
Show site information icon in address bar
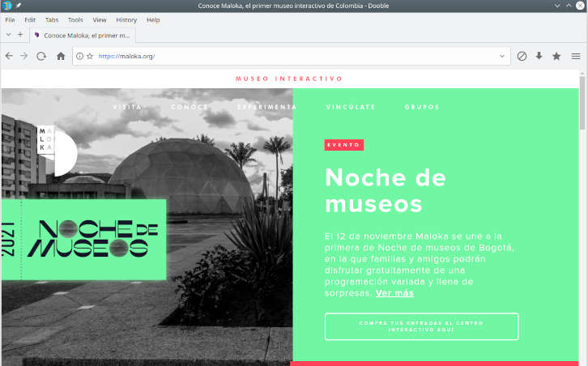[x=79, y=56]
